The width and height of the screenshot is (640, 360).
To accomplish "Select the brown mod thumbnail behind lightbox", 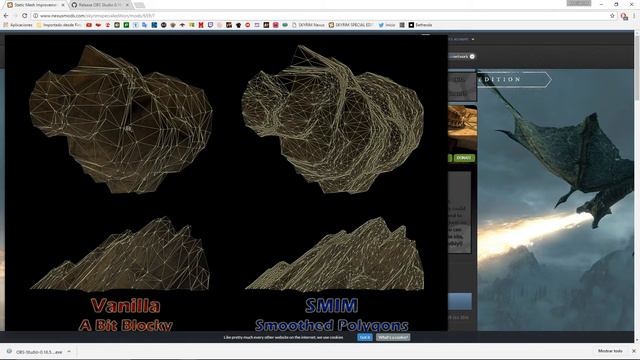I will coord(462,128).
